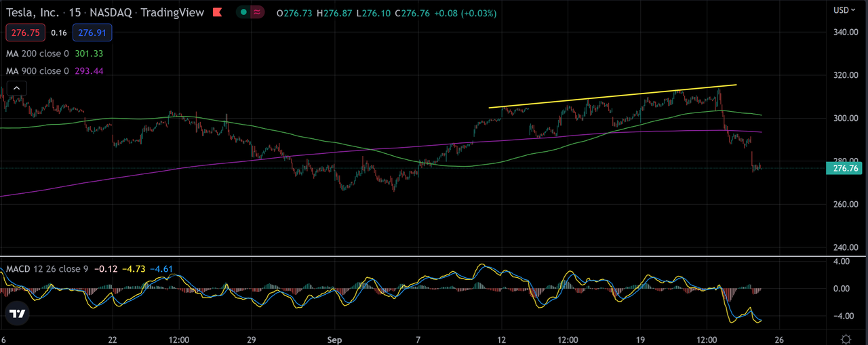868x345 pixels.
Task: Open chart settings gear at bottom right
Action: [x=846, y=338]
